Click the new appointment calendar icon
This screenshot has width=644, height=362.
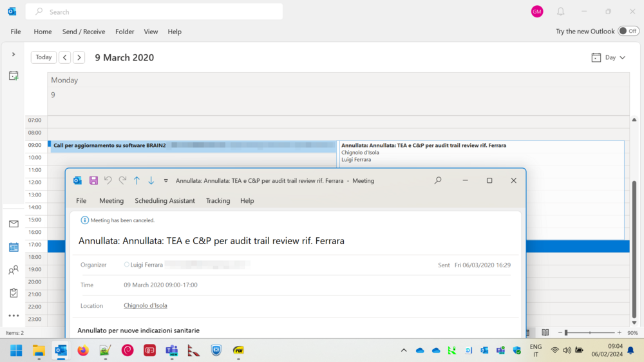click(x=14, y=76)
